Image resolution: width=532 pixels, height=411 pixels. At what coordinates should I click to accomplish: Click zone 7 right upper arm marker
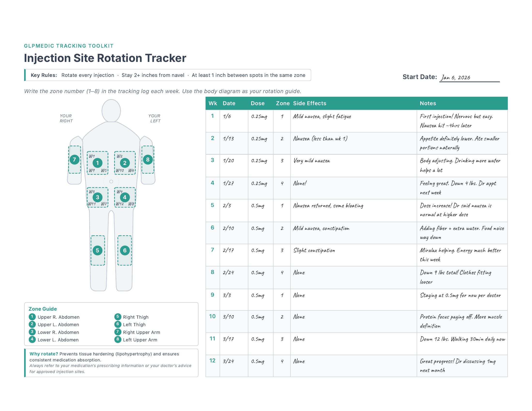(75, 160)
